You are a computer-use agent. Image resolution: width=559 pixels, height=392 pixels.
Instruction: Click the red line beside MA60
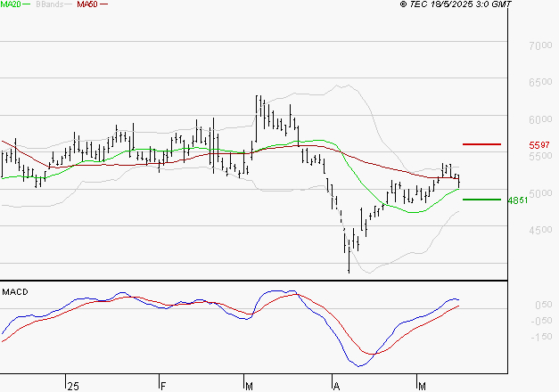pyautogui.click(x=103, y=5)
